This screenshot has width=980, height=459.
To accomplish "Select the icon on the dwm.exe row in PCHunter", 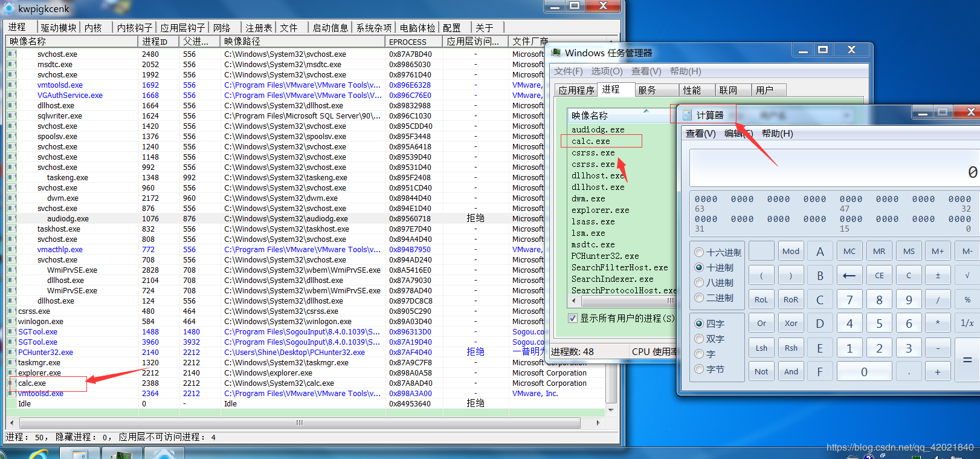I will coord(11,198).
